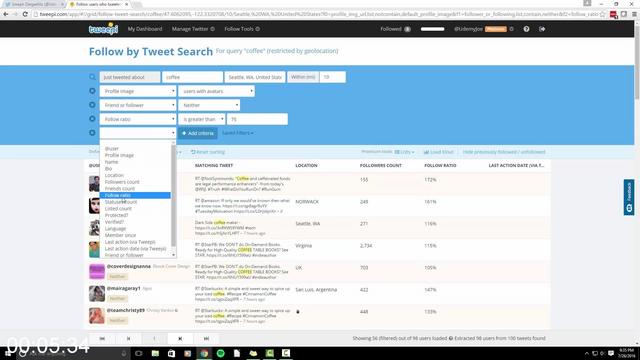Choose Location in the dropdown list
640x360 pixels.
point(114,175)
